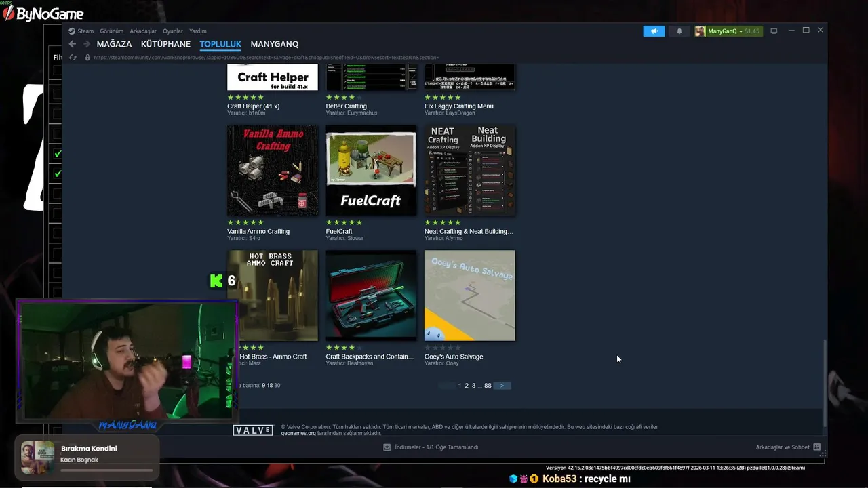Select the TOPLULUK tab
The width and height of the screenshot is (868, 488).
click(220, 44)
